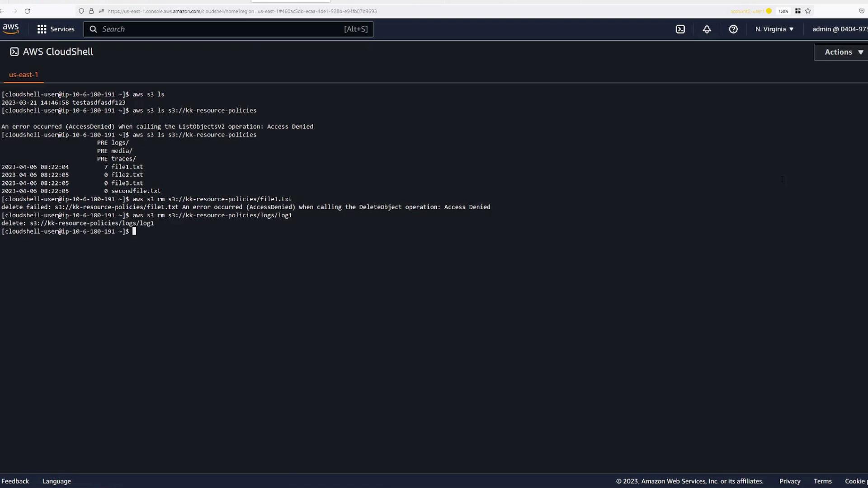Open CloudShell from the top navigation icon
The width and height of the screenshot is (868, 488).
click(680, 29)
